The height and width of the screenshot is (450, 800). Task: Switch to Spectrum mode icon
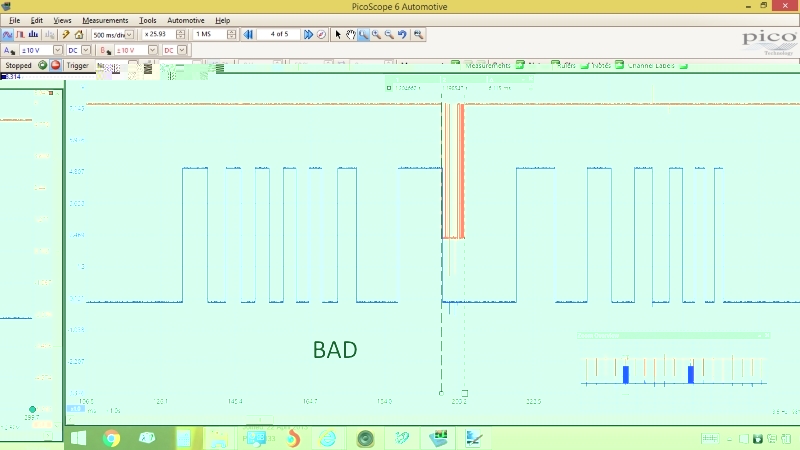[34, 35]
